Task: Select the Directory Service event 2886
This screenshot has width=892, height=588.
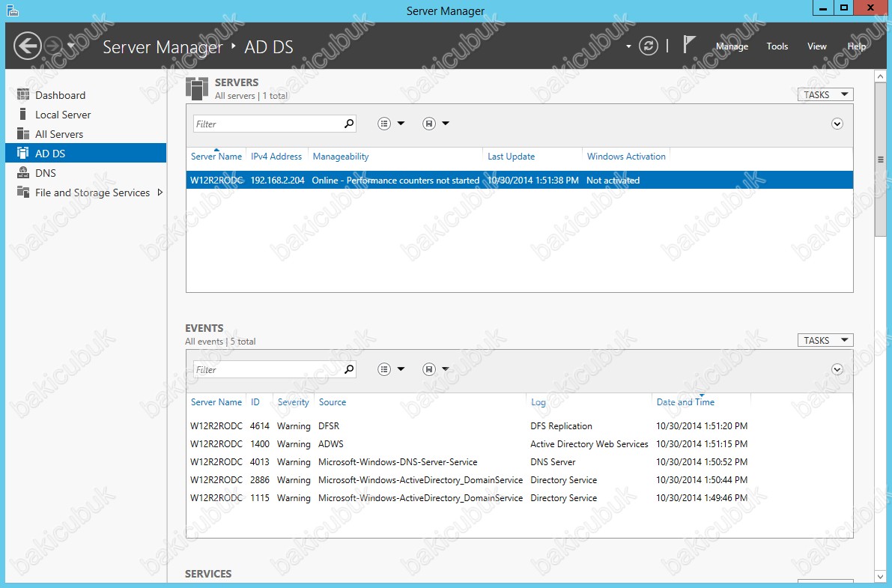Action: pyautogui.click(x=519, y=480)
